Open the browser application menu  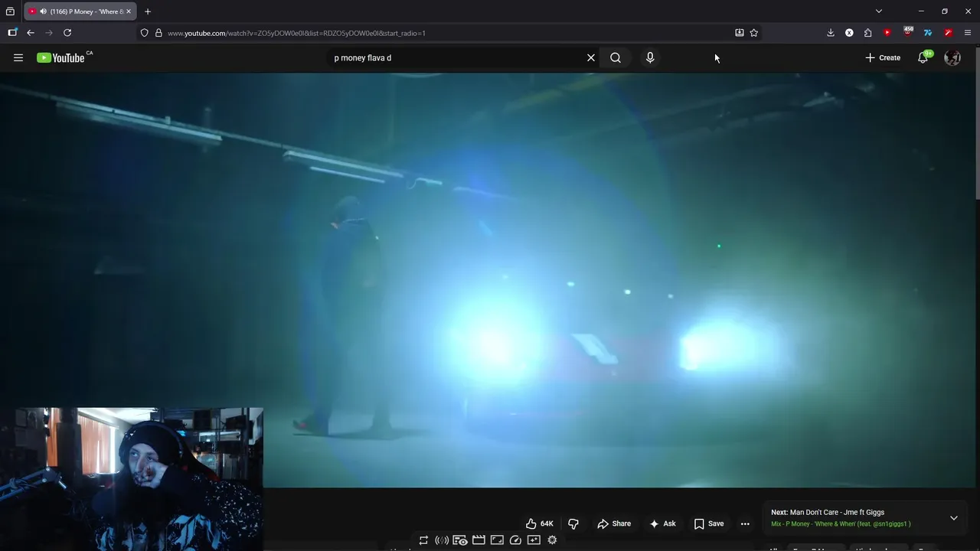click(x=968, y=33)
